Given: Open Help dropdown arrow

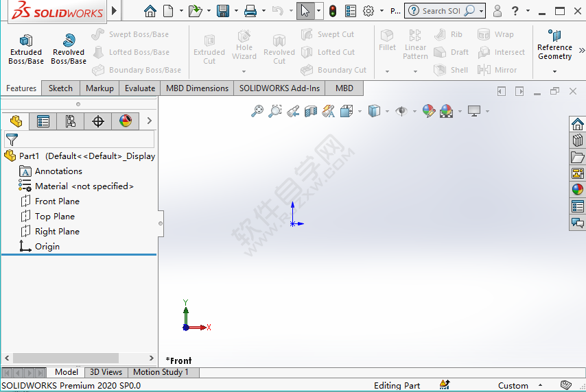Looking at the screenshot, I should click(528, 11).
